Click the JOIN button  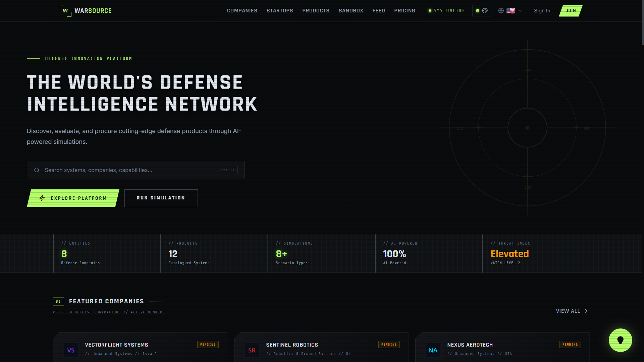(x=571, y=10)
